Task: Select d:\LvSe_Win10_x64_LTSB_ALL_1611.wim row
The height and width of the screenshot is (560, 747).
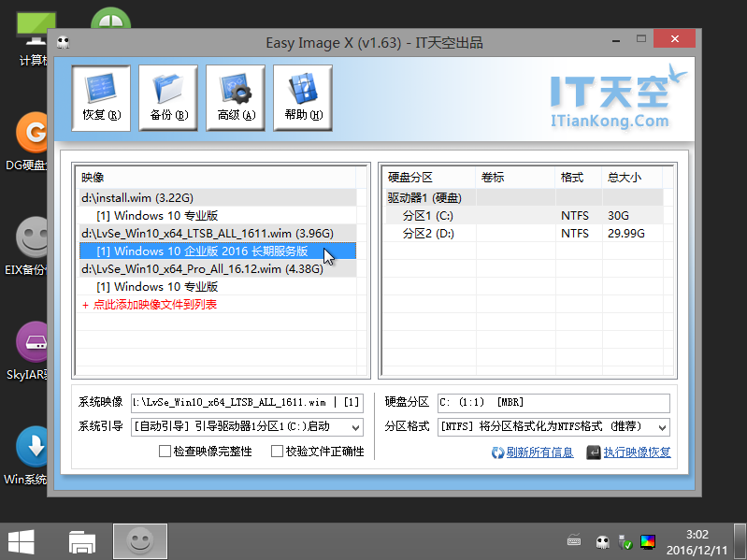Action: [218, 234]
